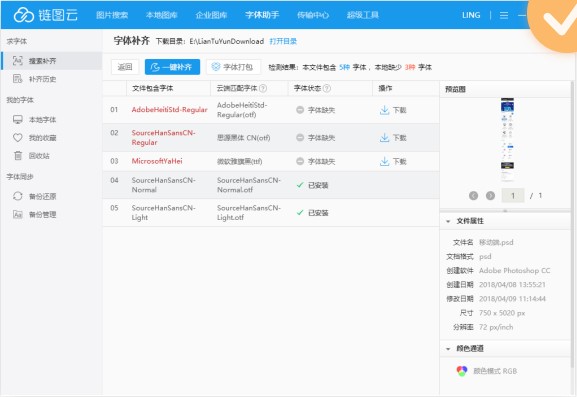
Task: Click the 操作 column header
Action: pyautogui.click(x=385, y=88)
